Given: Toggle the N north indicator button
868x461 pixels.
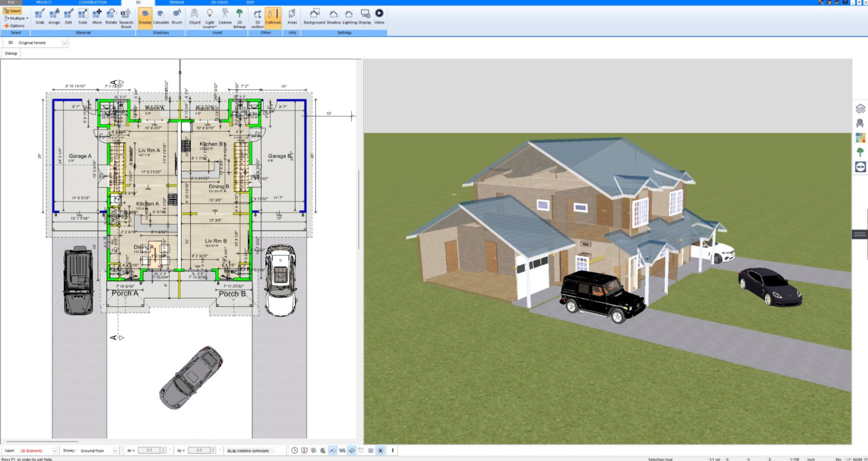Looking at the screenshot, I should [380, 450].
